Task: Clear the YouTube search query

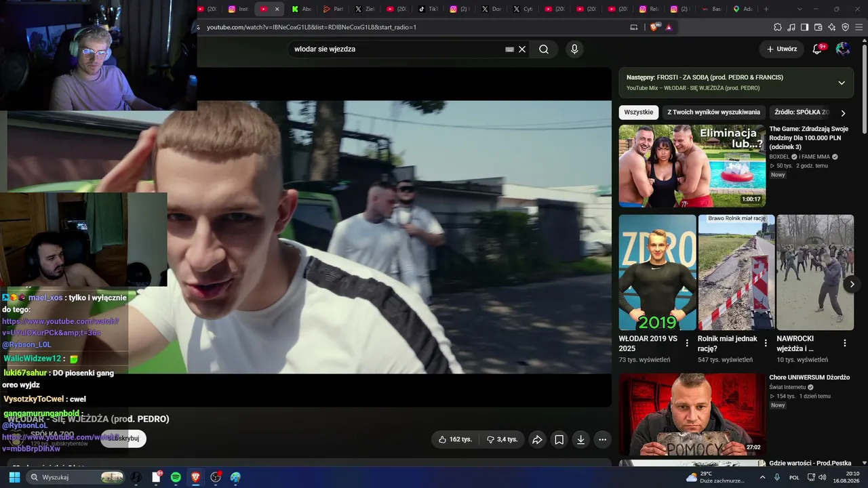Action: click(522, 49)
